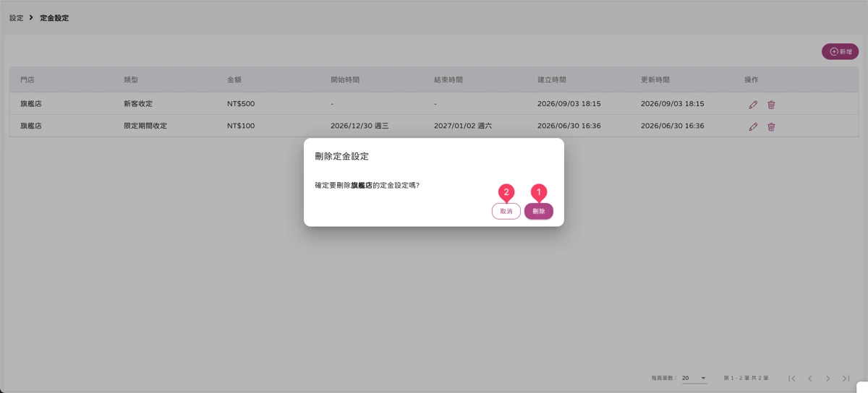This screenshot has height=393, width=868.
Task: Go to the next page arrow
Action: pyautogui.click(x=828, y=379)
